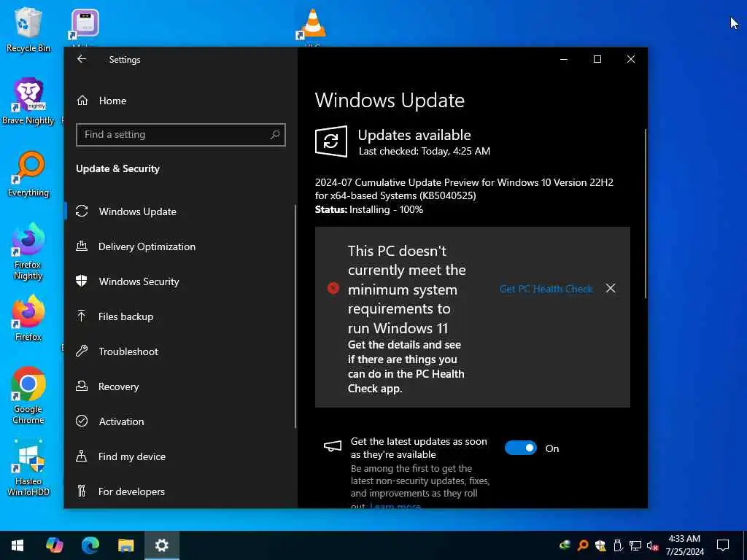Click the Status: Installing - 100% text

368,209
